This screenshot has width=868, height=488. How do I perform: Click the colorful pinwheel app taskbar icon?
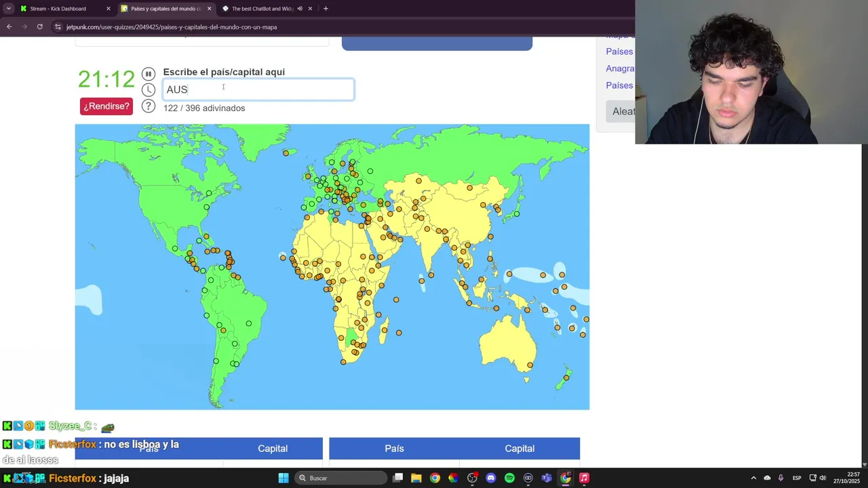click(454, 478)
